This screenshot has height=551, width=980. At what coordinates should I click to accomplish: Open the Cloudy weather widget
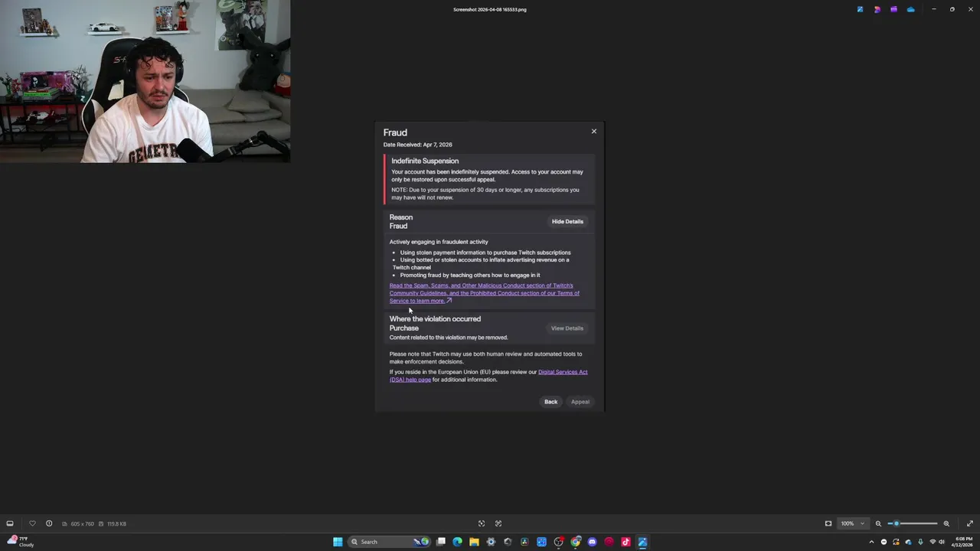point(19,542)
